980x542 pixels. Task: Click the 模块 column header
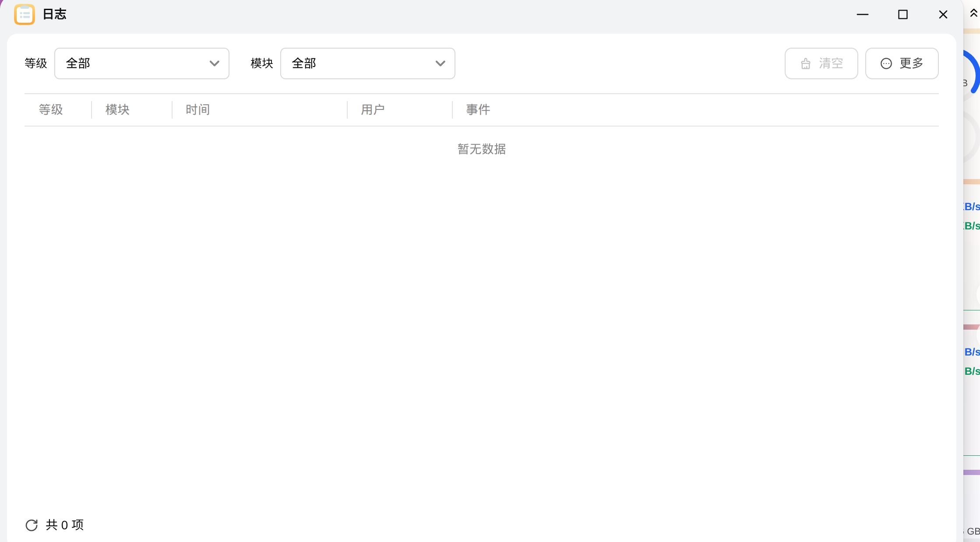(117, 109)
